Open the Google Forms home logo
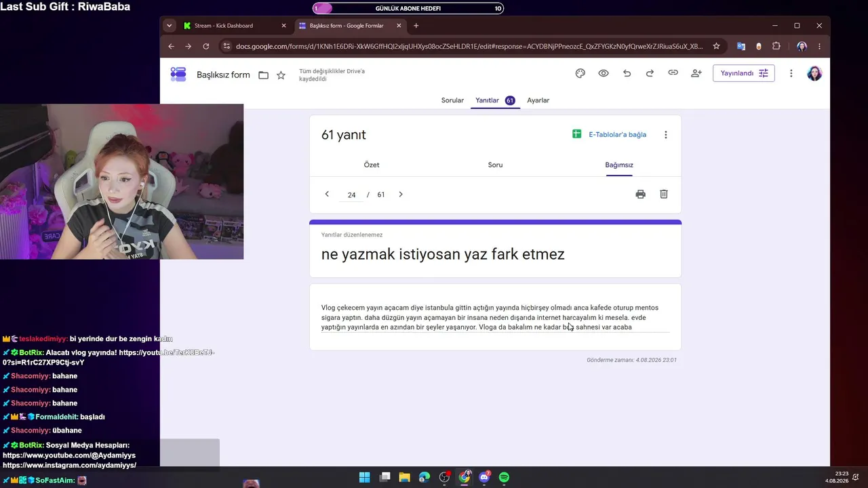The image size is (868, 488). (x=178, y=75)
